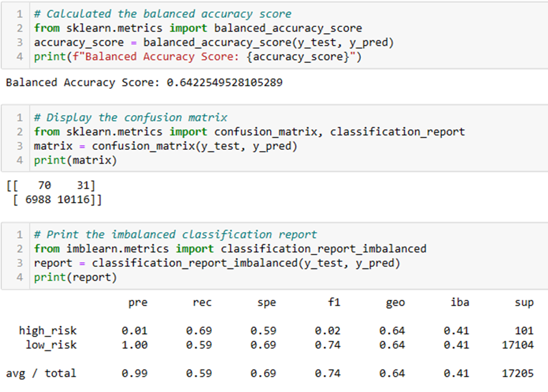Click the 'rec' column header

tap(202, 302)
